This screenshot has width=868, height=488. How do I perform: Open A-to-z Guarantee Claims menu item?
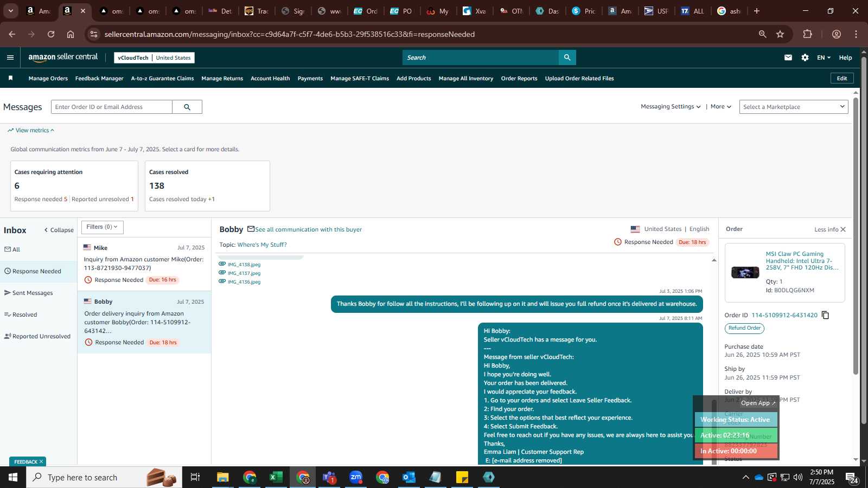(x=162, y=79)
